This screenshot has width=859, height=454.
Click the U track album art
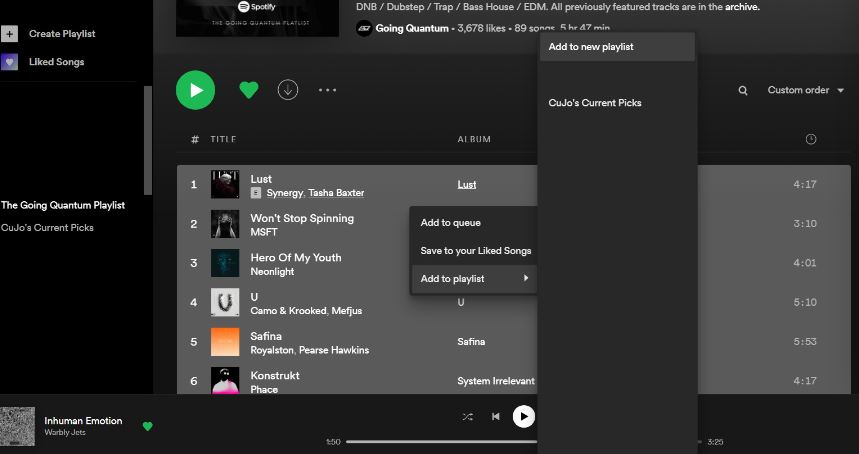(225, 302)
